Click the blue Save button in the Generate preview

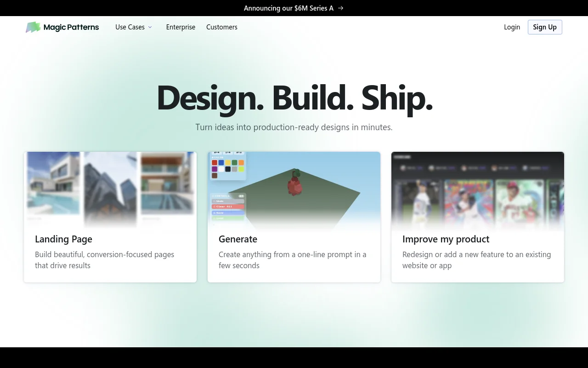[x=228, y=213]
